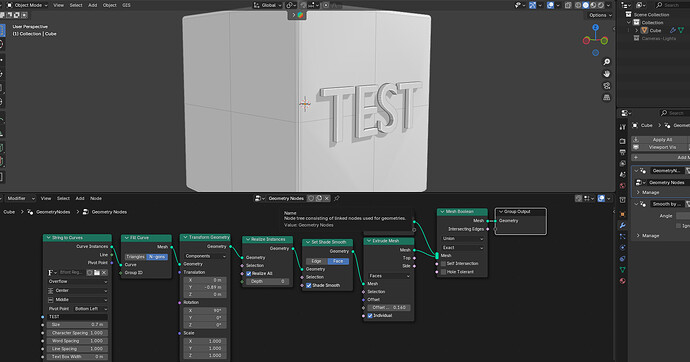
Task: Select Face domain in Set Shade Smooth
Action: 338,261
